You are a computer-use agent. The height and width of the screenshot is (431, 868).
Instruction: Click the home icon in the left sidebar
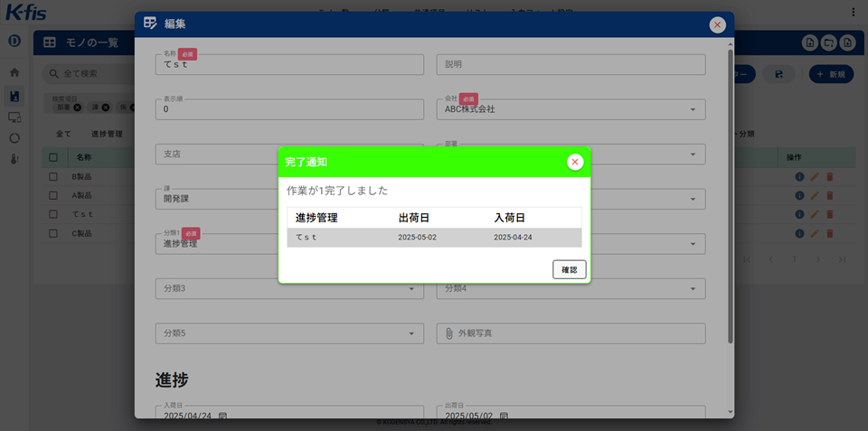[x=14, y=72]
